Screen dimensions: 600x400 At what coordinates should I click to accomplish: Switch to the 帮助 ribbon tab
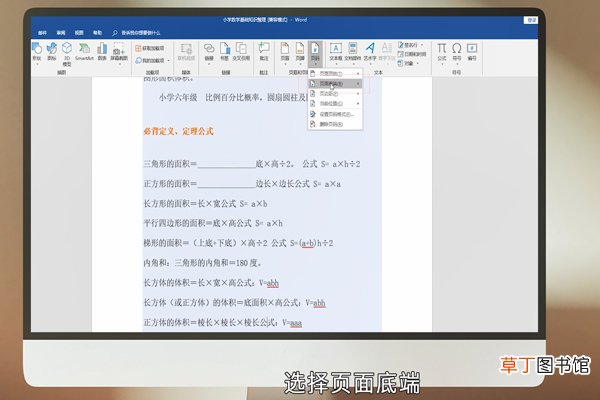[98, 33]
